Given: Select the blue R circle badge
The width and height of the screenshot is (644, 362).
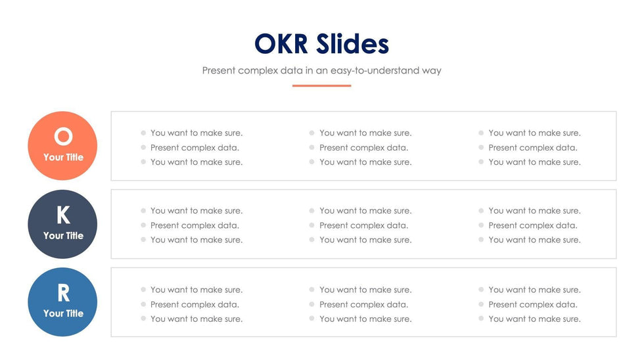Looking at the screenshot, I should pyautogui.click(x=62, y=302).
